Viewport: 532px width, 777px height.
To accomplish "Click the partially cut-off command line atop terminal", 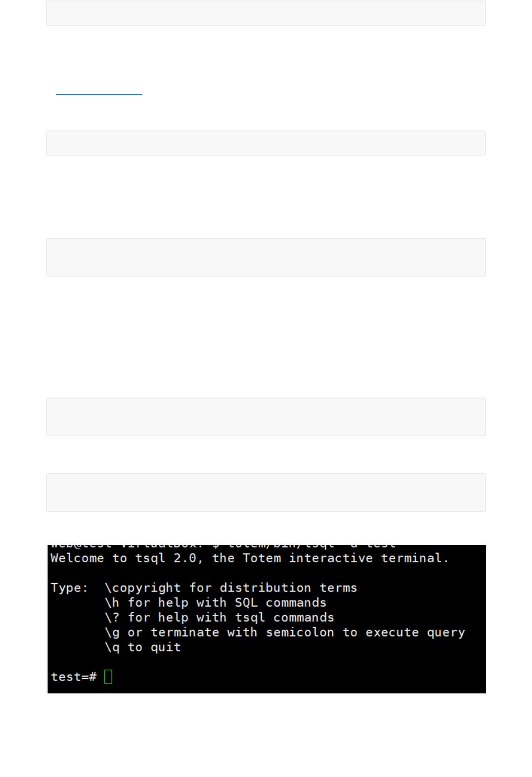I will point(223,546).
